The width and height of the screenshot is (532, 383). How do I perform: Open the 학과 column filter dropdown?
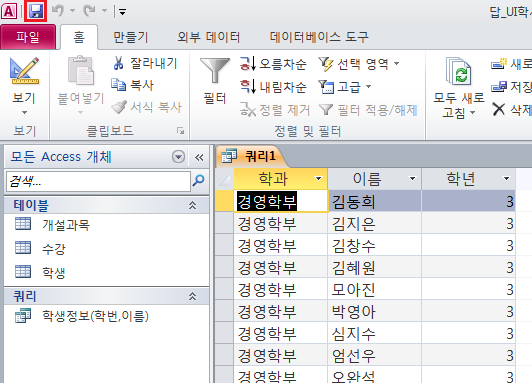(318, 178)
